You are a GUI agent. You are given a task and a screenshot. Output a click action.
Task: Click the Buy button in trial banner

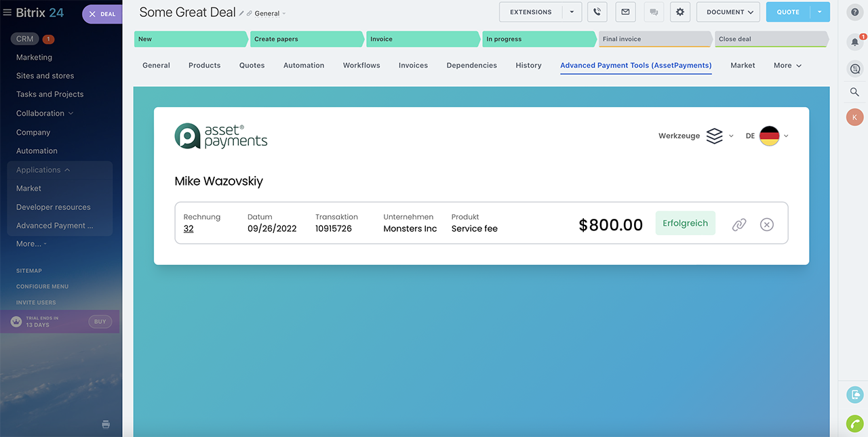click(x=100, y=322)
